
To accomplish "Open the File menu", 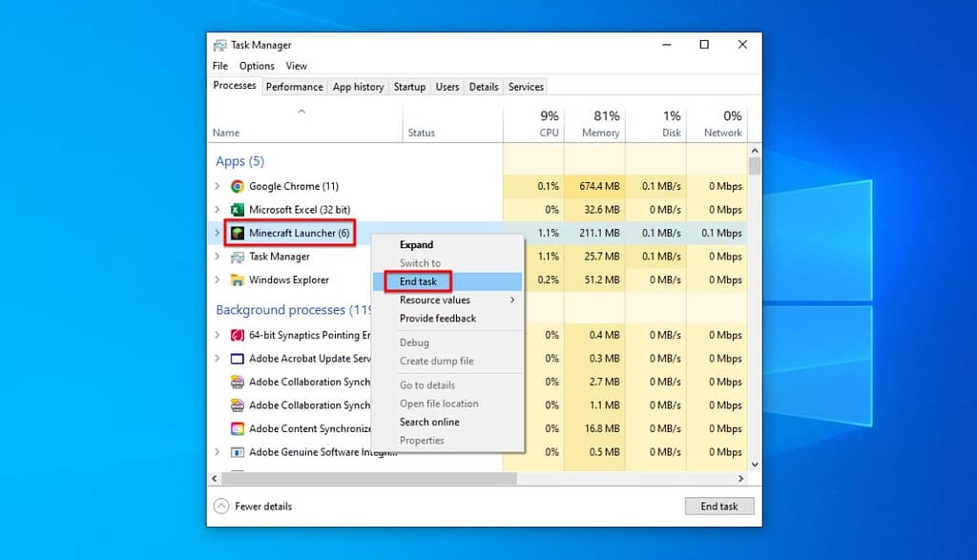I will click(220, 66).
